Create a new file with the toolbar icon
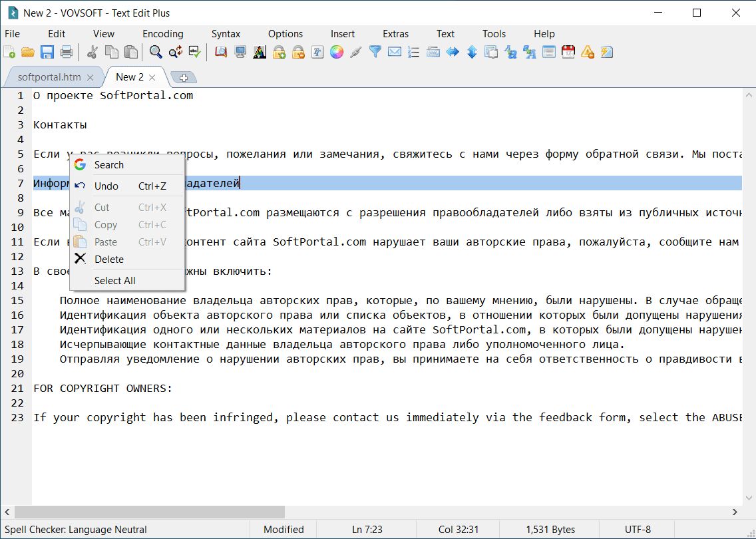 coord(9,52)
